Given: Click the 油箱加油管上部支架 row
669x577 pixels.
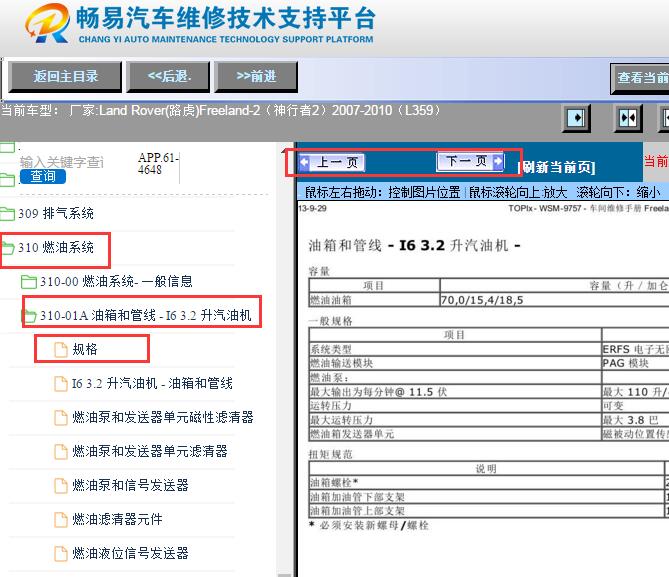Looking at the screenshot, I should (489, 511).
